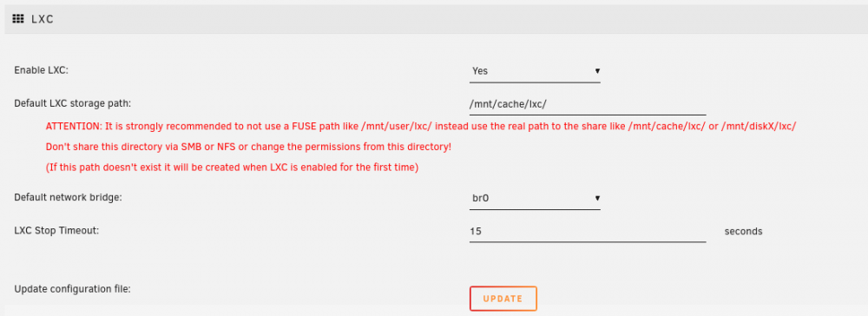The height and width of the screenshot is (316, 868).
Task: Click the "Default network bridge:" label
Action: point(68,198)
